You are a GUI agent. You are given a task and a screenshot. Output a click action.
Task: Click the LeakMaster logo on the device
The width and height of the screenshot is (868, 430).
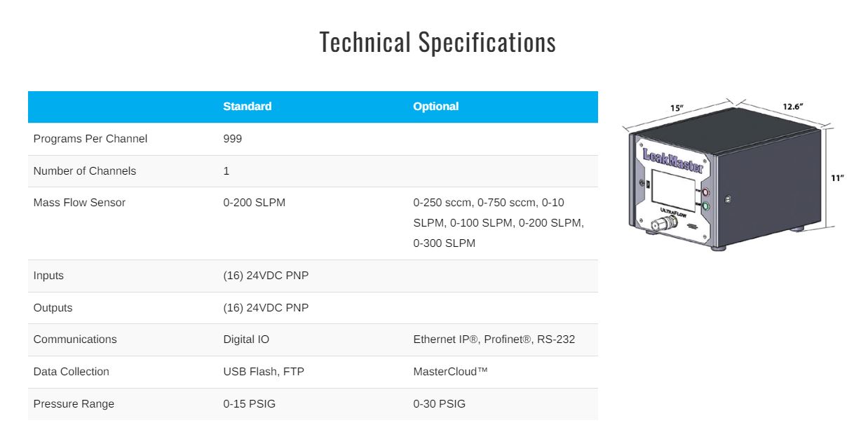(672, 159)
